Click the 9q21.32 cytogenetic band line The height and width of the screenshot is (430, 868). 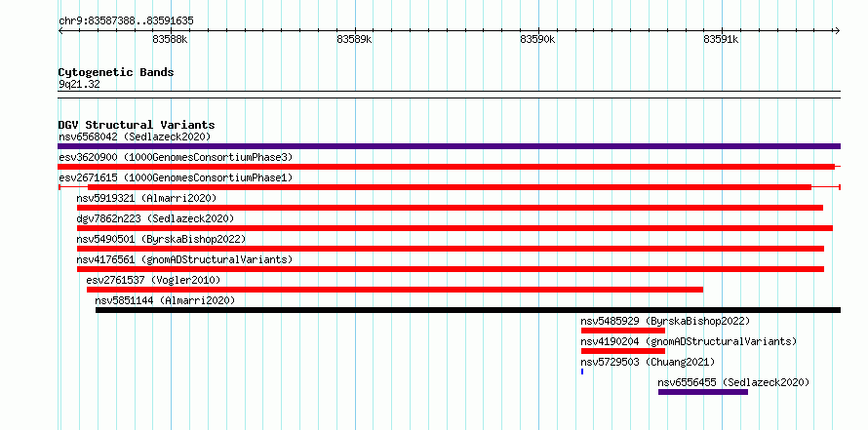point(449,95)
